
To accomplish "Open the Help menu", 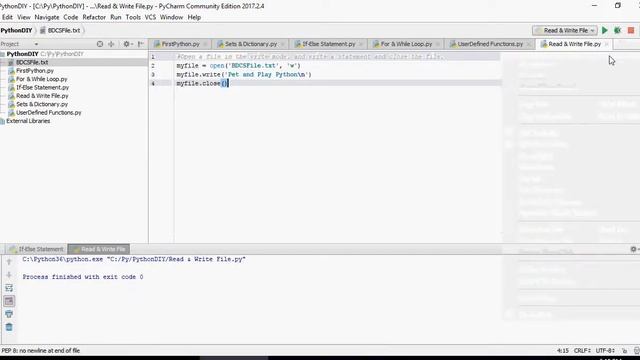I will pyautogui.click(x=194, y=17).
